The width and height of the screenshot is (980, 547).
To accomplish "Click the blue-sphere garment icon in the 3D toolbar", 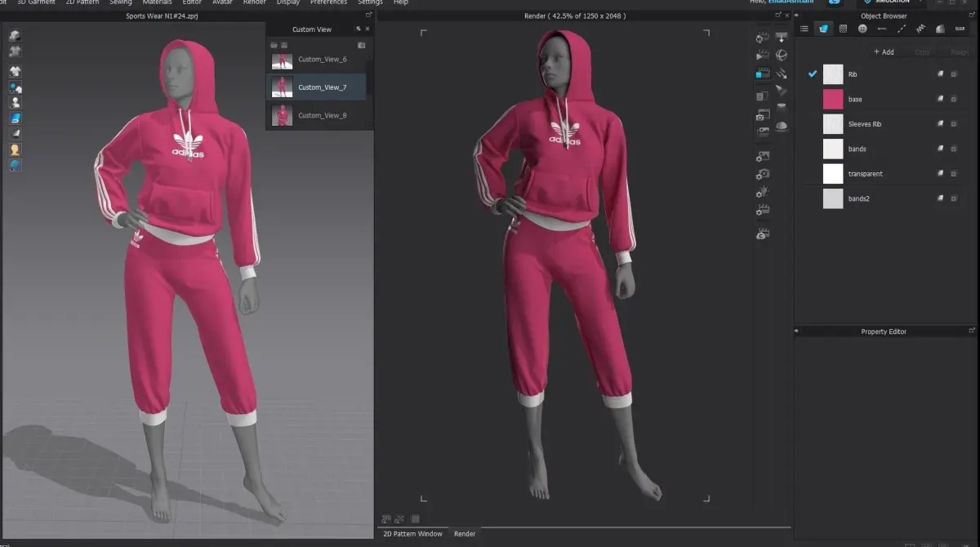I will (x=15, y=87).
